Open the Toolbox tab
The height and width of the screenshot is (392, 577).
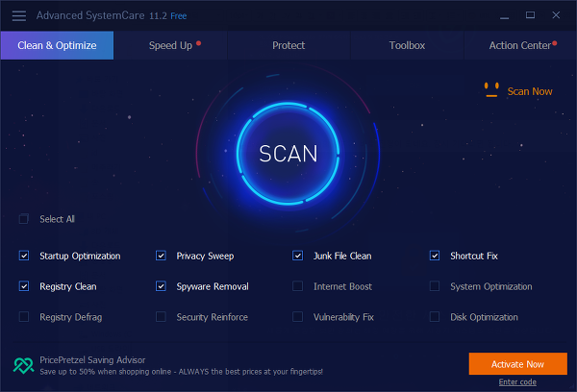[407, 45]
